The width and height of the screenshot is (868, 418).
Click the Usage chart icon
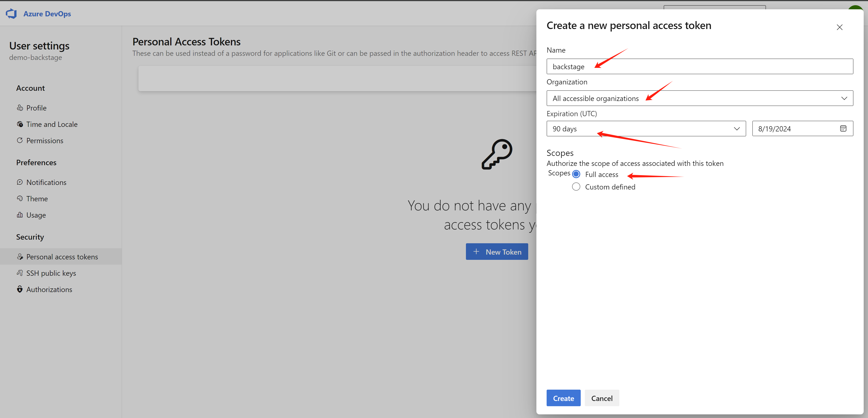20,215
